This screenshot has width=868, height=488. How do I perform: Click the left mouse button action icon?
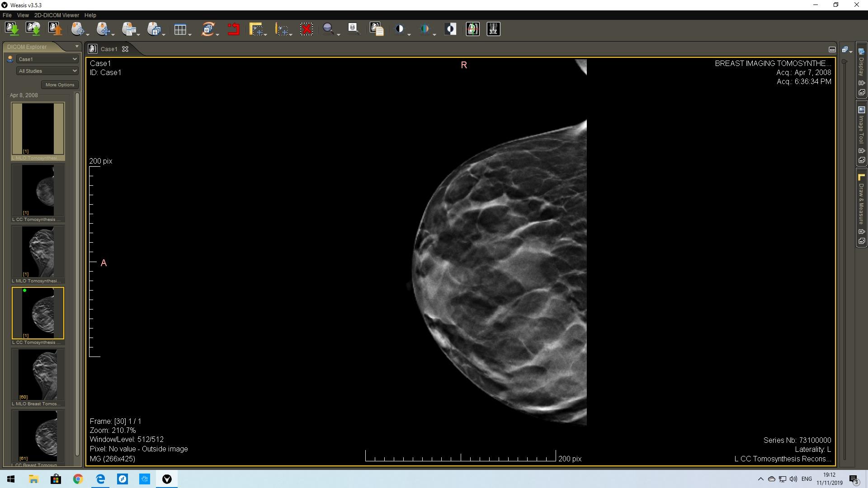tap(78, 29)
